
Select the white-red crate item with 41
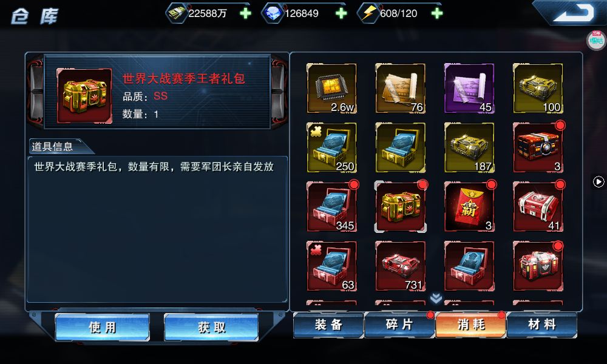pos(538,206)
